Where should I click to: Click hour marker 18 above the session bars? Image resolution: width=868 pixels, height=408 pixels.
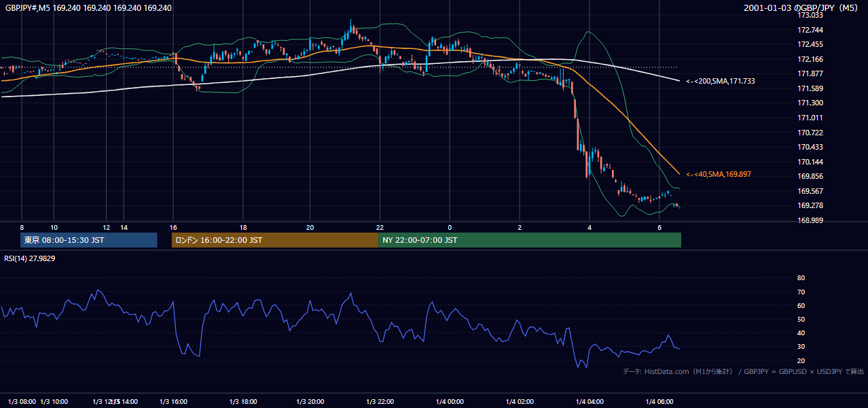tap(243, 227)
